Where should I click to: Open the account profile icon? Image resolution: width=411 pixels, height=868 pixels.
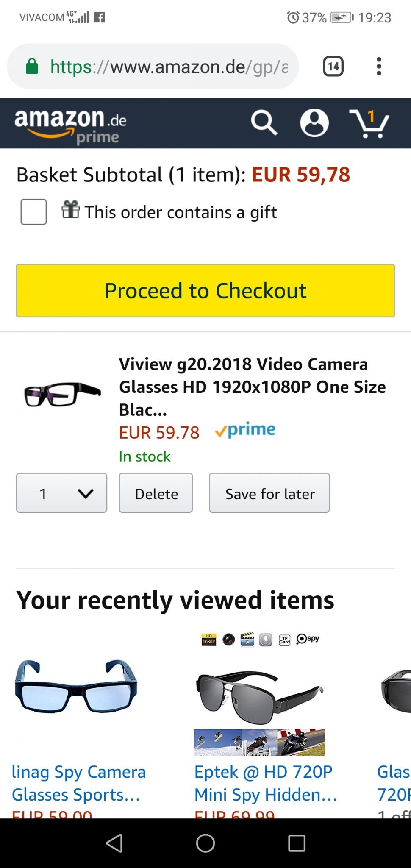click(314, 123)
